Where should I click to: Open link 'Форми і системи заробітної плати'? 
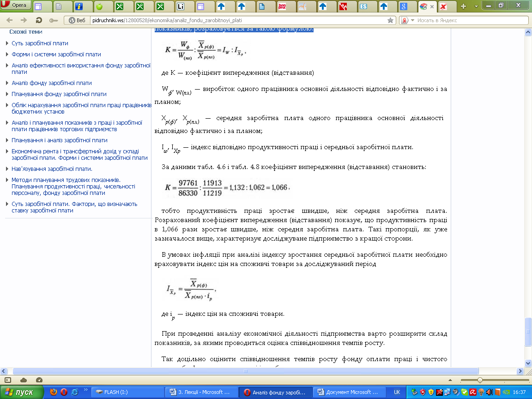(x=56, y=54)
